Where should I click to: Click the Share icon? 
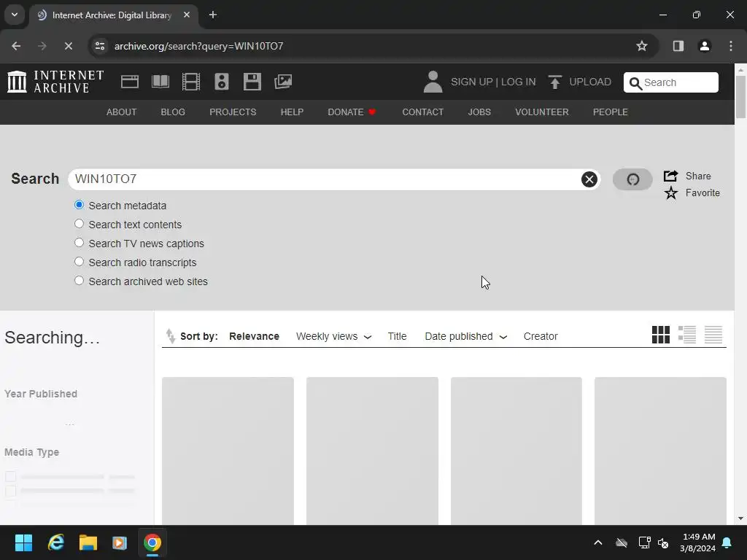tap(670, 176)
